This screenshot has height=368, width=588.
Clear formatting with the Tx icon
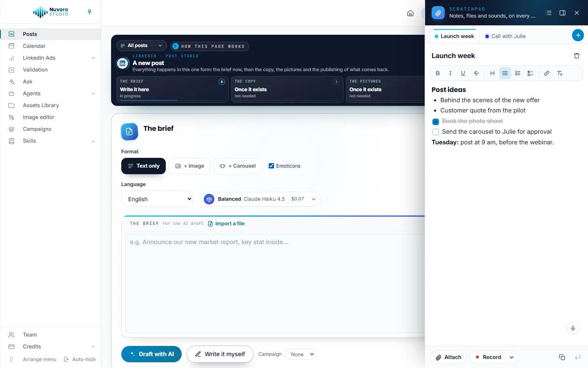point(560,73)
